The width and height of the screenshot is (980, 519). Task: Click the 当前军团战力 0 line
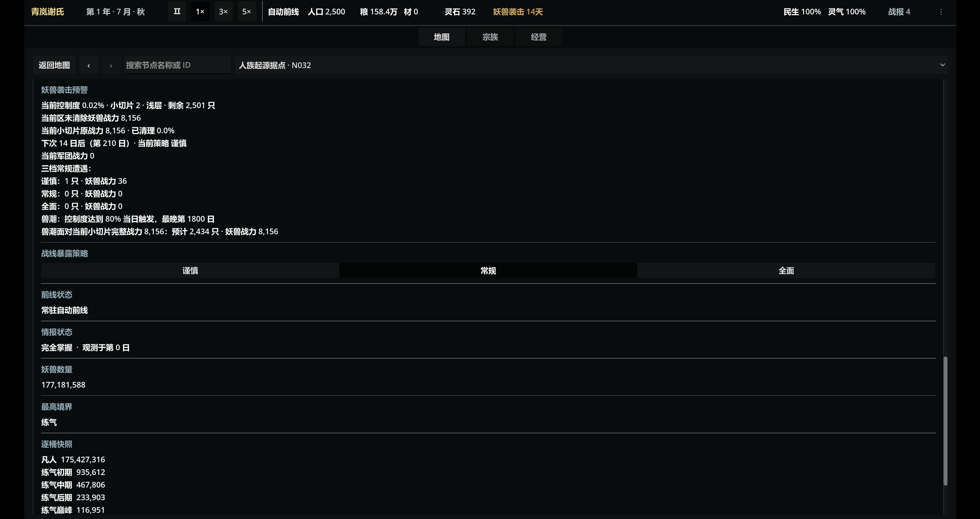(68, 156)
